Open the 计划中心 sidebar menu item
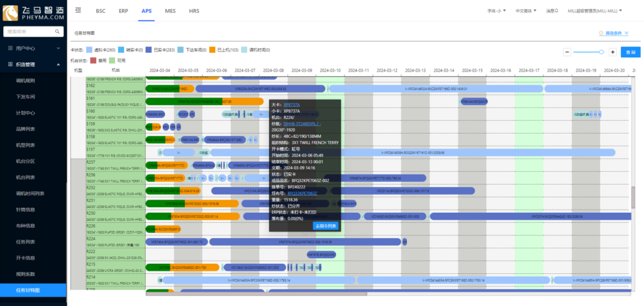This screenshot has width=644, height=306. pos(25,113)
